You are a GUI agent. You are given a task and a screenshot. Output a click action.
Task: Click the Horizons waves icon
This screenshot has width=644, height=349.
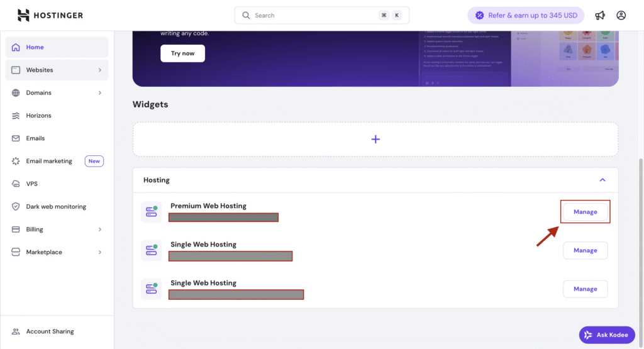(16, 116)
